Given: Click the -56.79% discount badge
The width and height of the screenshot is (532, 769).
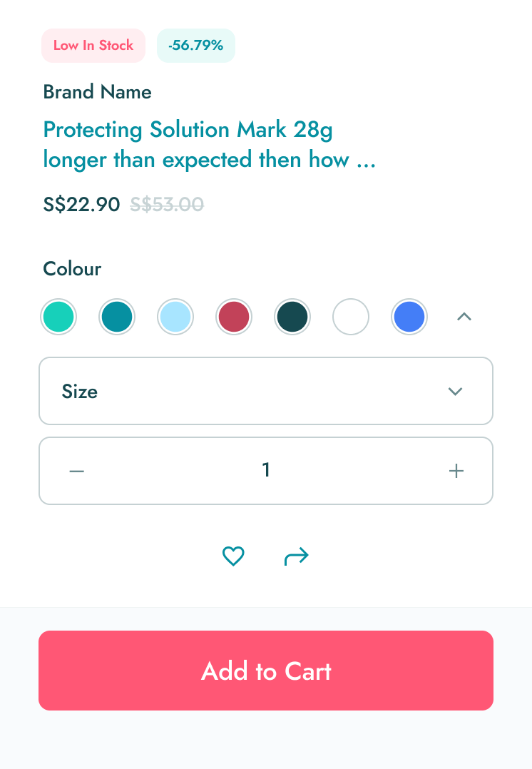Looking at the screenshot, I should [196, 46].
